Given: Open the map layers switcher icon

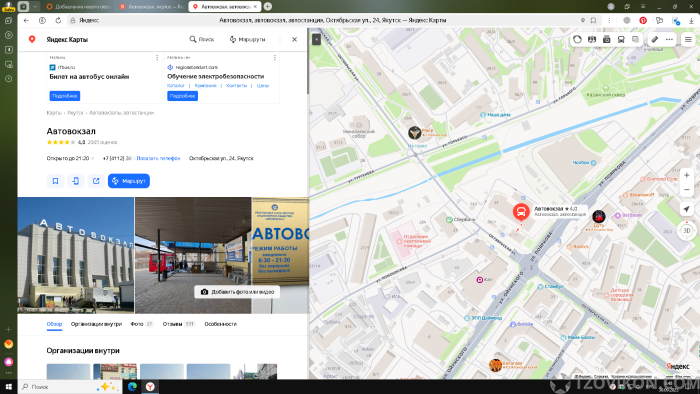Looking at the screenshot, I should tap(635, 39).
